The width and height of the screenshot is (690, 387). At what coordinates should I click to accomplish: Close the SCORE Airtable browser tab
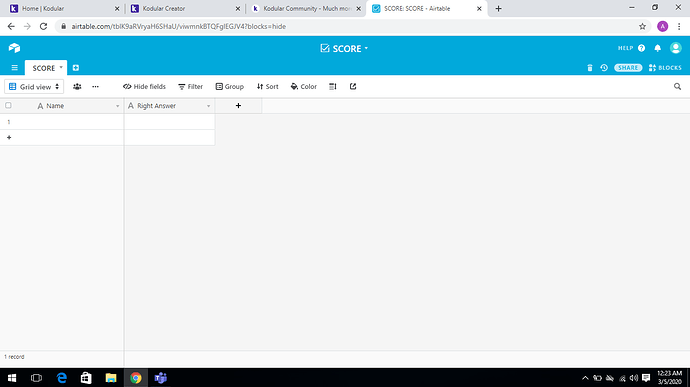(479, 8)
